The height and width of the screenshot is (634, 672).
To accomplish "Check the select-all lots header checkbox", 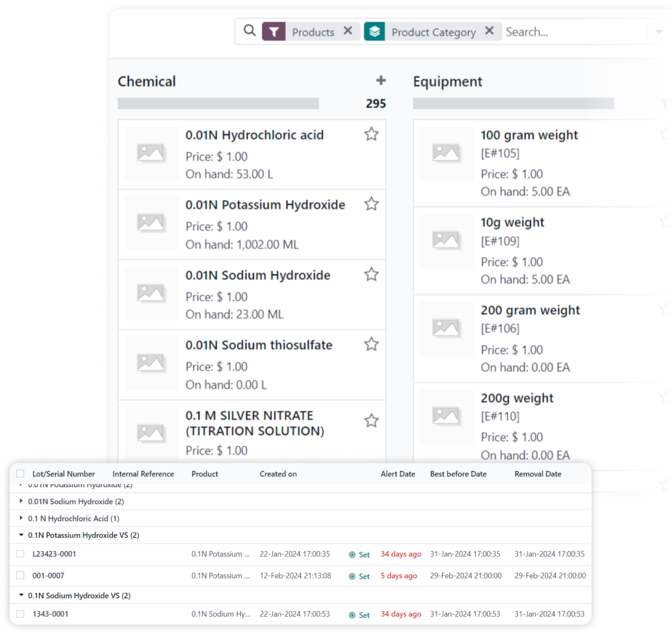I will pos(20,474).
